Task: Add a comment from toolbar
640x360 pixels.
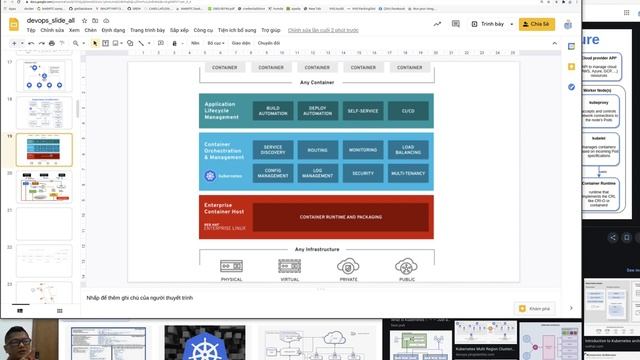Action: 161,43
